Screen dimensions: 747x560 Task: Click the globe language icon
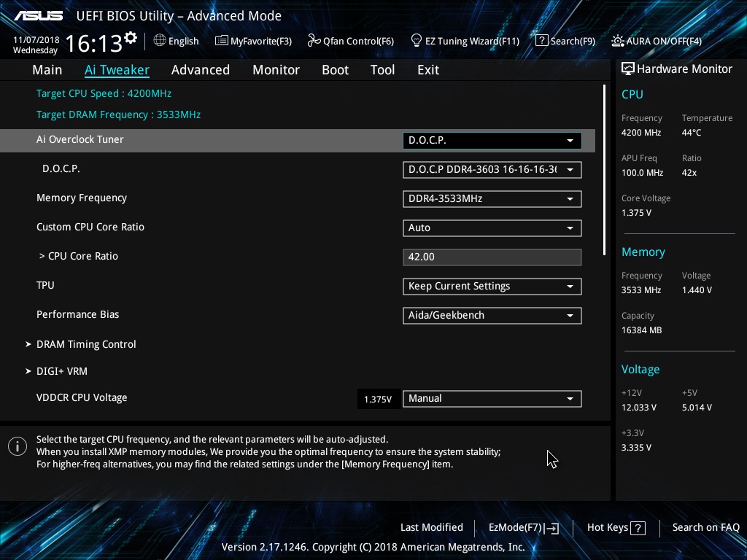[x=160, y=41]
